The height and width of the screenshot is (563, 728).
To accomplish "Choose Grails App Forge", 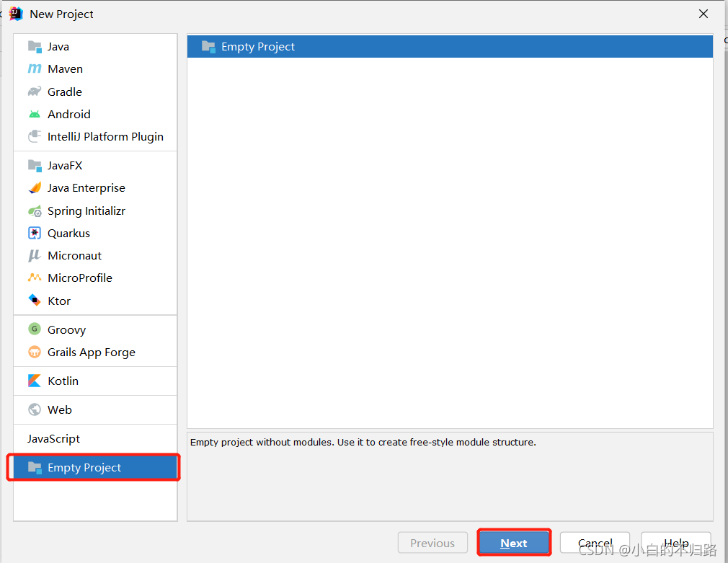I will point(95,352).
